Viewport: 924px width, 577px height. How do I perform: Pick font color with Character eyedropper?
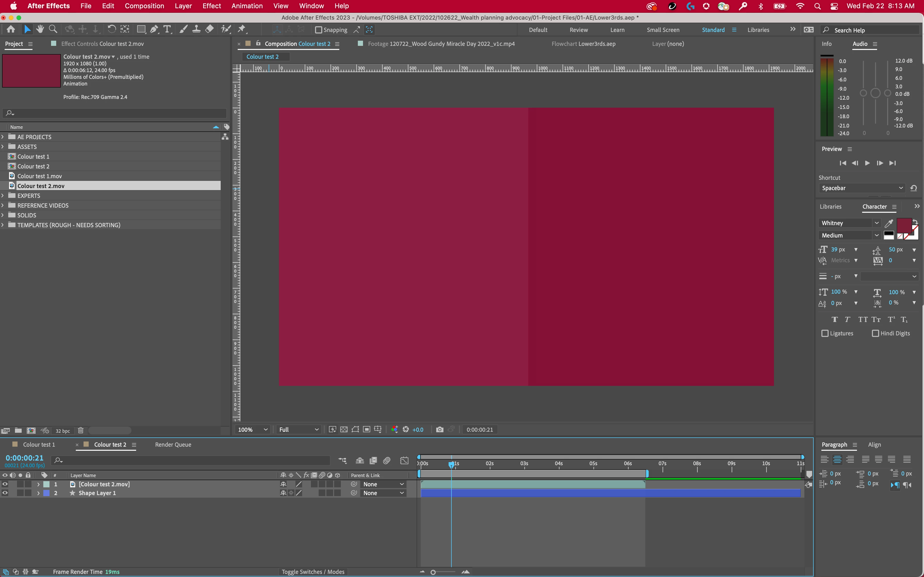888,223
